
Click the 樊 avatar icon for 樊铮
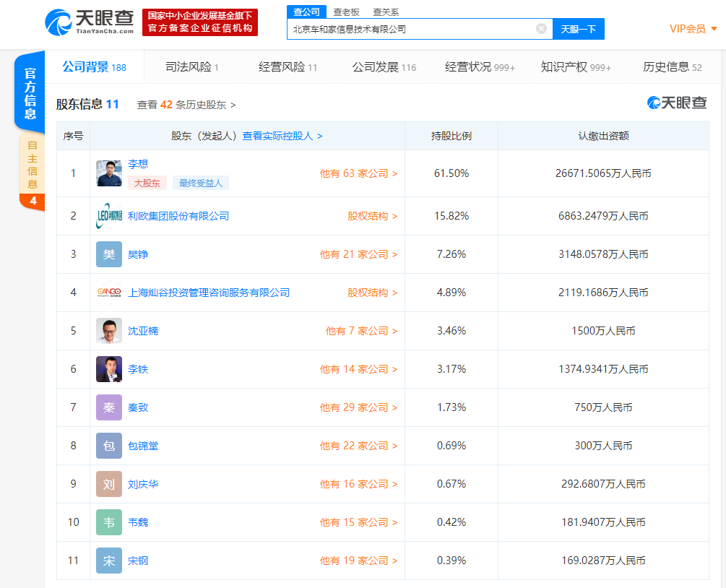coord(109,254)
